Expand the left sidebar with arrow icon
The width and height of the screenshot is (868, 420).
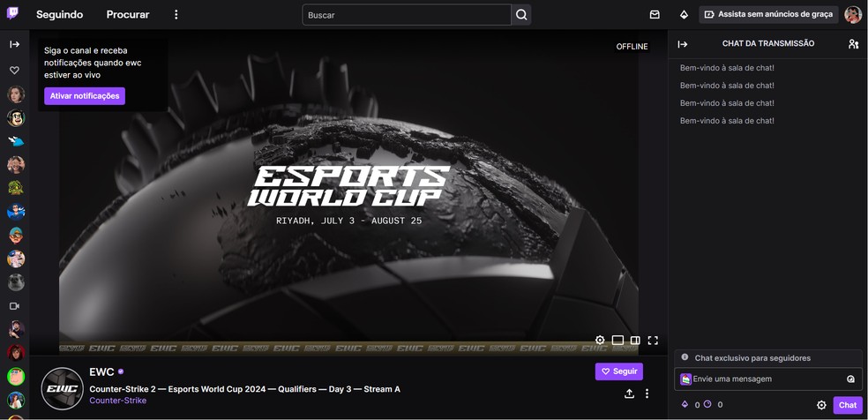(x=15, y=44)
